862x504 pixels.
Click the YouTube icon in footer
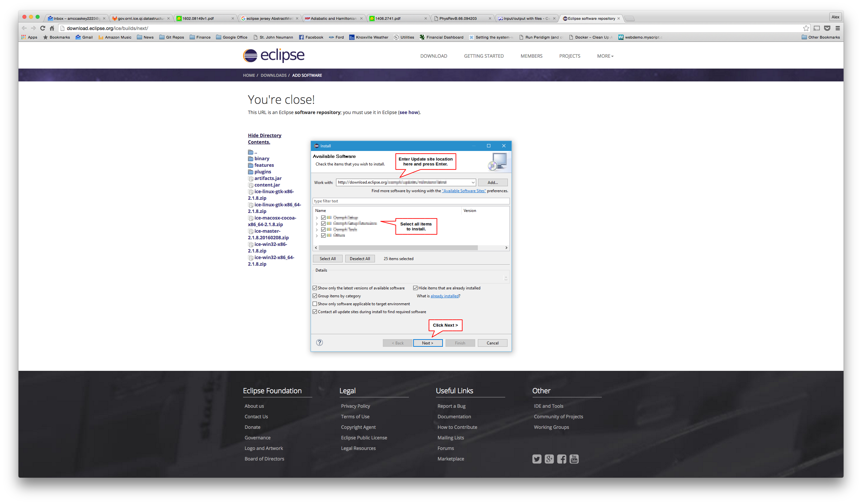[x=574, y=459]
